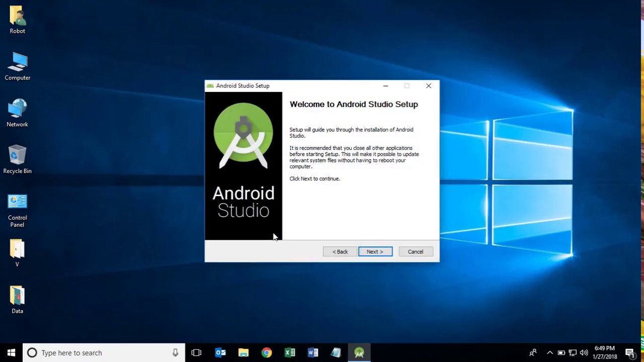This screenshot has width=644, height=362.
Task: Open the notepad app pinned on the taskbar
Action: coord(336,353)
